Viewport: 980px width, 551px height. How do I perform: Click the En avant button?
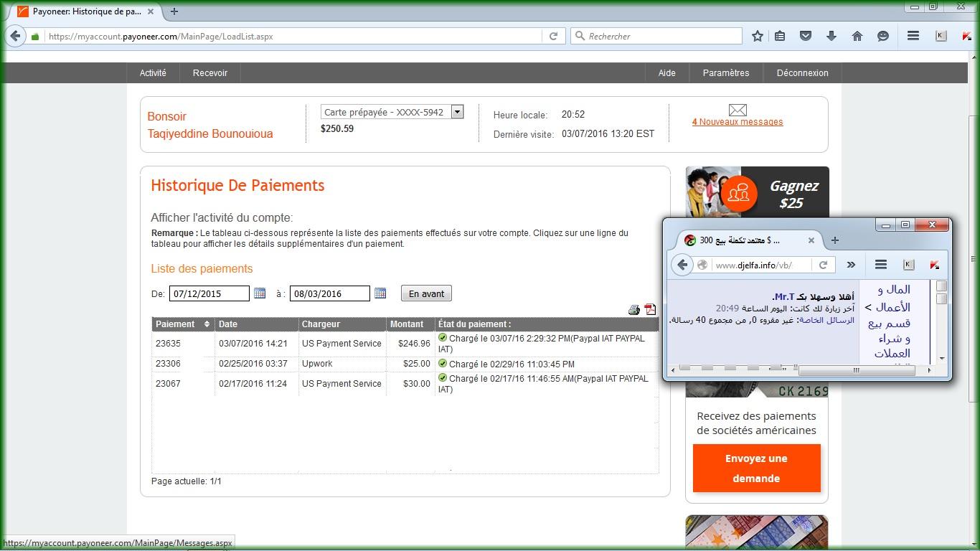tap(426, 293)
